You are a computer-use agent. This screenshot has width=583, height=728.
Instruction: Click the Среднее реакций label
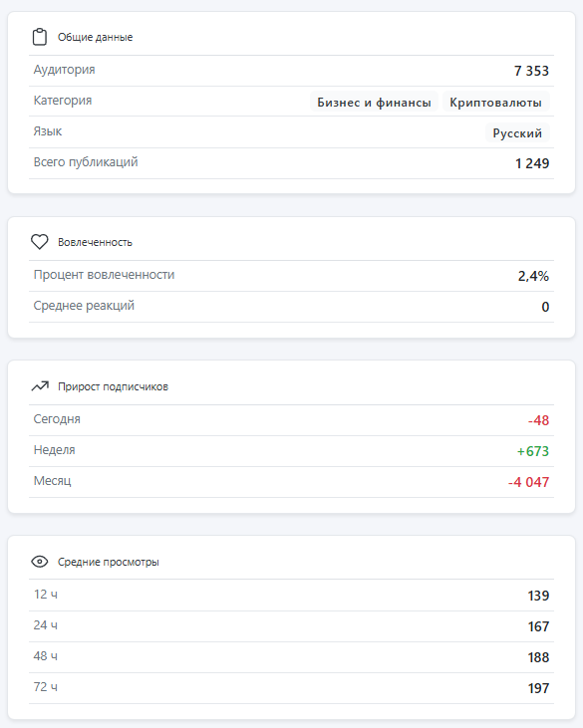pyautogui.click(x=84, y=306)
